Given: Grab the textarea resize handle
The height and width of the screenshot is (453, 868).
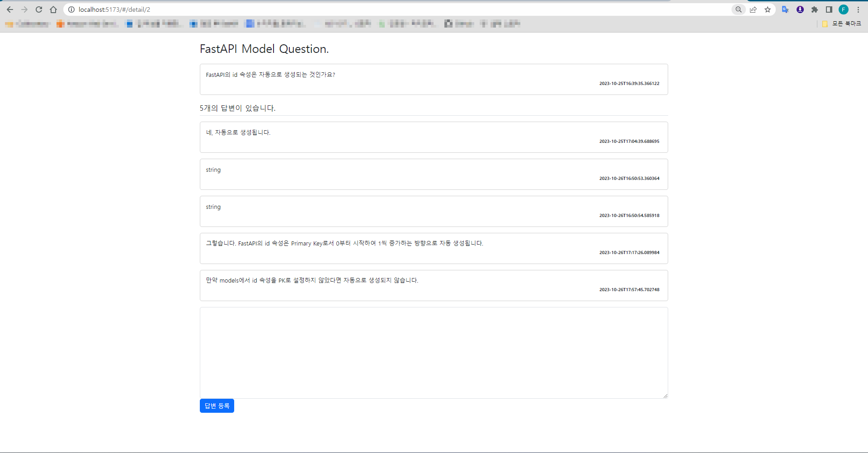Looking at the screenshot, I should pos(665,396).
